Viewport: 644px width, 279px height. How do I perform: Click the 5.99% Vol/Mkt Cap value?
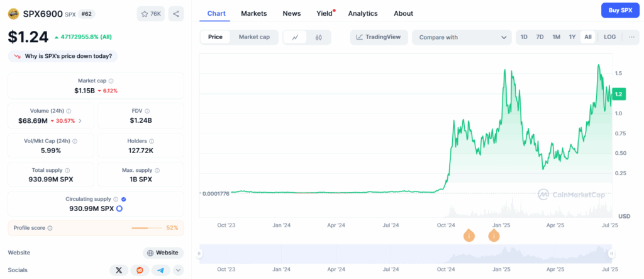coord(51,151)
